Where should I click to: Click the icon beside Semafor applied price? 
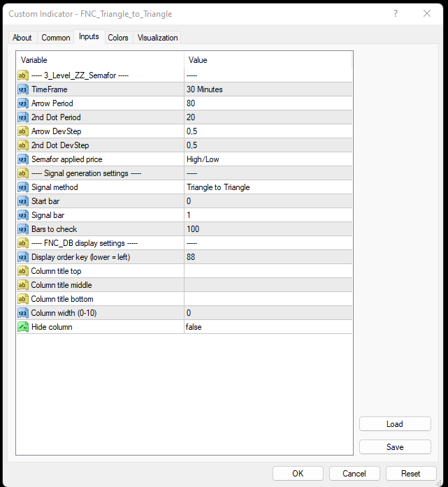pyautogui.click(x=23, y=159)
